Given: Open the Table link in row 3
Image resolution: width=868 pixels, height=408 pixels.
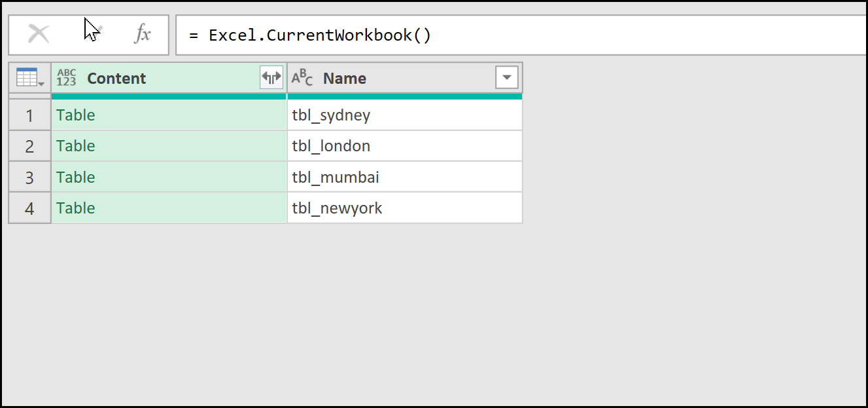Looking at the screenshot, I should 76,177.
